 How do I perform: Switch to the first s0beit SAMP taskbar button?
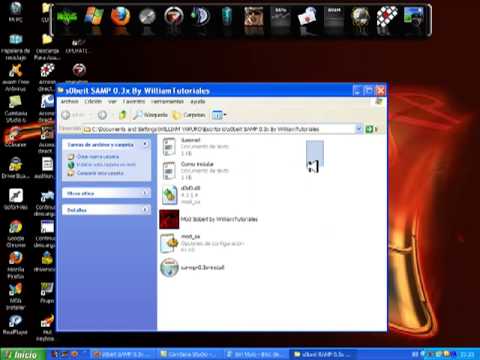click(x=123, y=354)
